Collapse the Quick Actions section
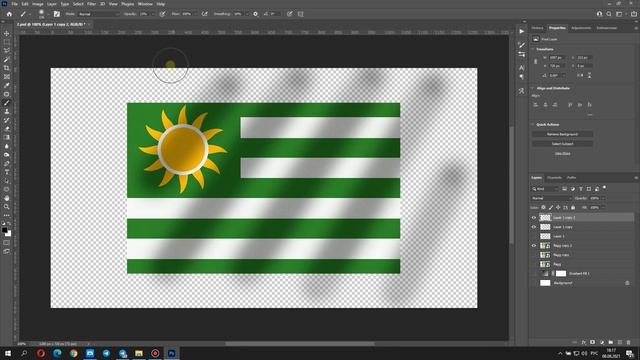The width and height of the screenshot is (640, 360). pos(533,124)
